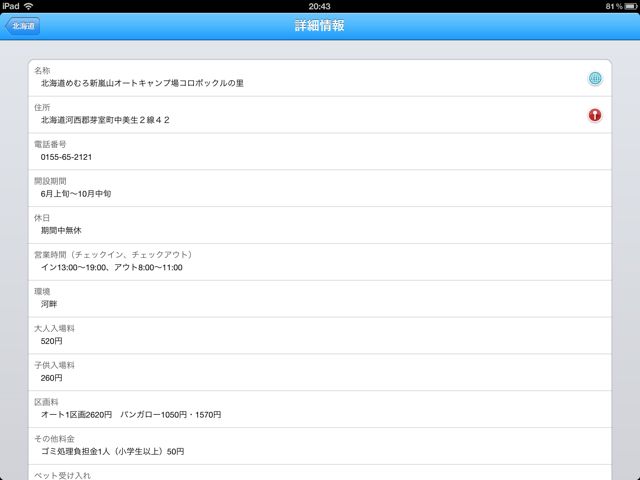Select the 開設期間 row
This screenshot has height=480, width=640.
click(x=320, y=188)
